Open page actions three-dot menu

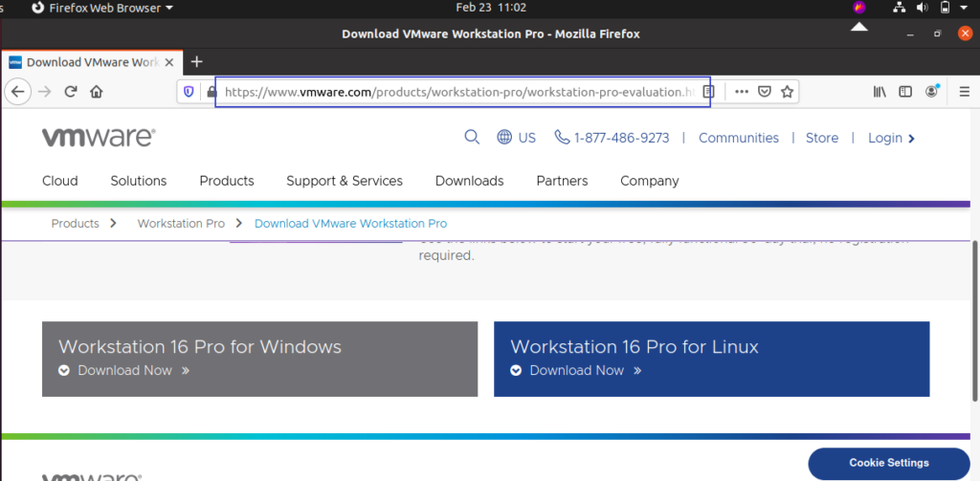742,92
